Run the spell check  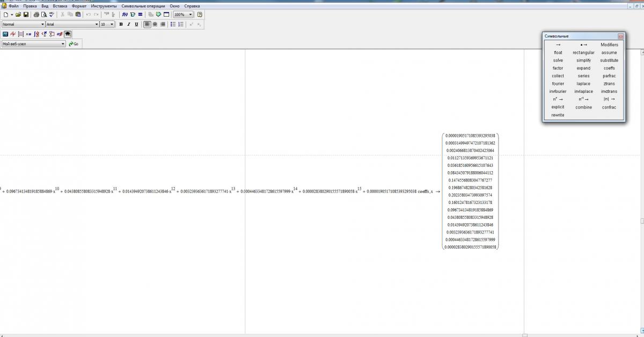(52, 14)
